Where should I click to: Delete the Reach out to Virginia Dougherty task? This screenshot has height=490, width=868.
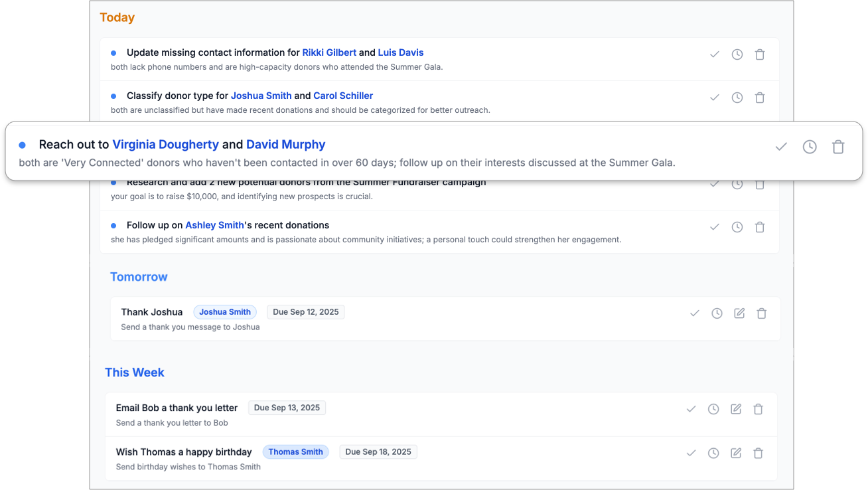click(838, 147)
